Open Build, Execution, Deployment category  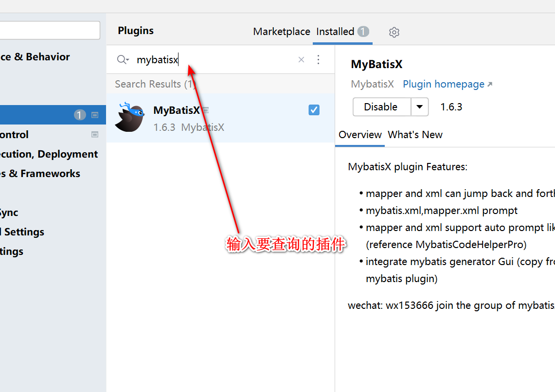click(x=49, y=154)
